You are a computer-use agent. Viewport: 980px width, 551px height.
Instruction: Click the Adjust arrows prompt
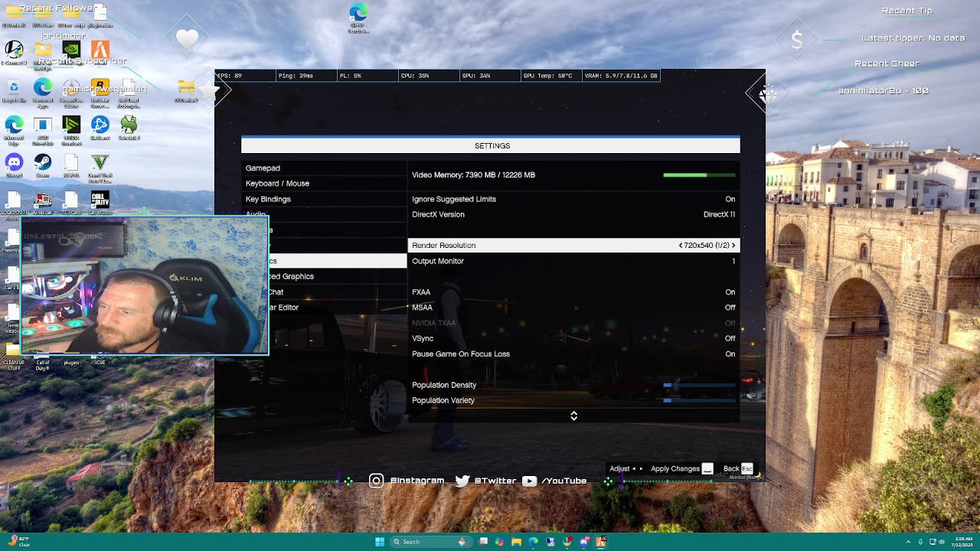(x=626, y=468)
